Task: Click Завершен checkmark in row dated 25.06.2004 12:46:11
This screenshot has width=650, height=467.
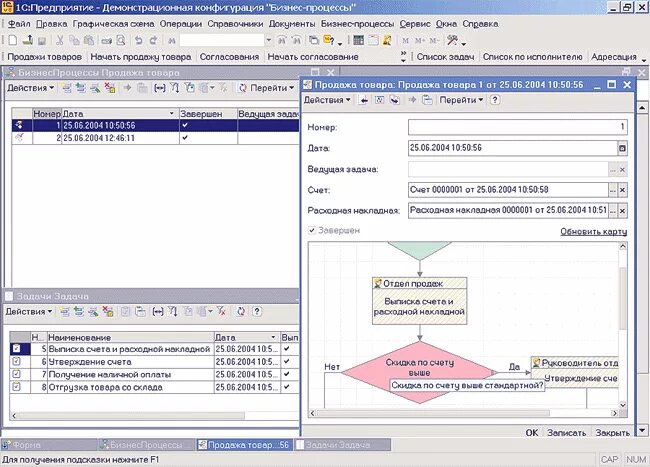Action: pyautogui.click(x=185, y=138)
